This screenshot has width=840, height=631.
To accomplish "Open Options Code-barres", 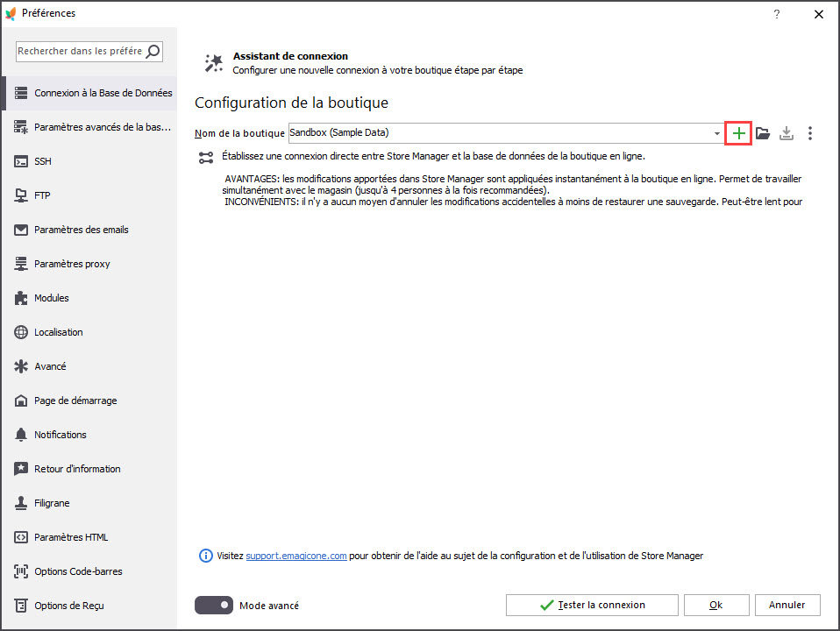I will 89,571.
